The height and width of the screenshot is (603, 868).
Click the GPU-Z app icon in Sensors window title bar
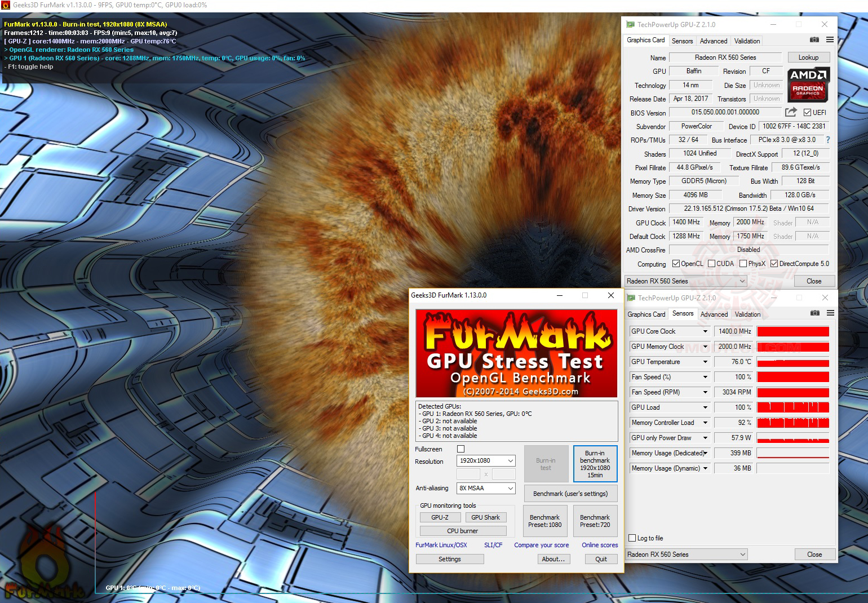point(631,298)
